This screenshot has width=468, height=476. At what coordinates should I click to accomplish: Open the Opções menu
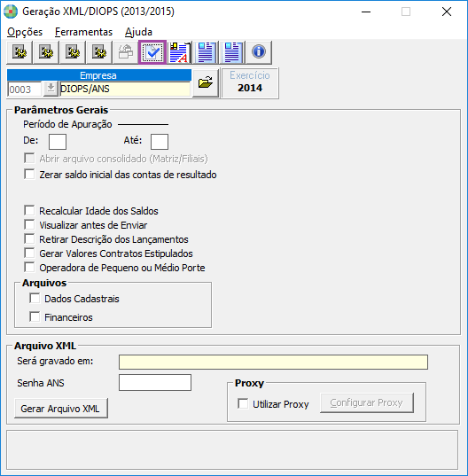point(25,32)
